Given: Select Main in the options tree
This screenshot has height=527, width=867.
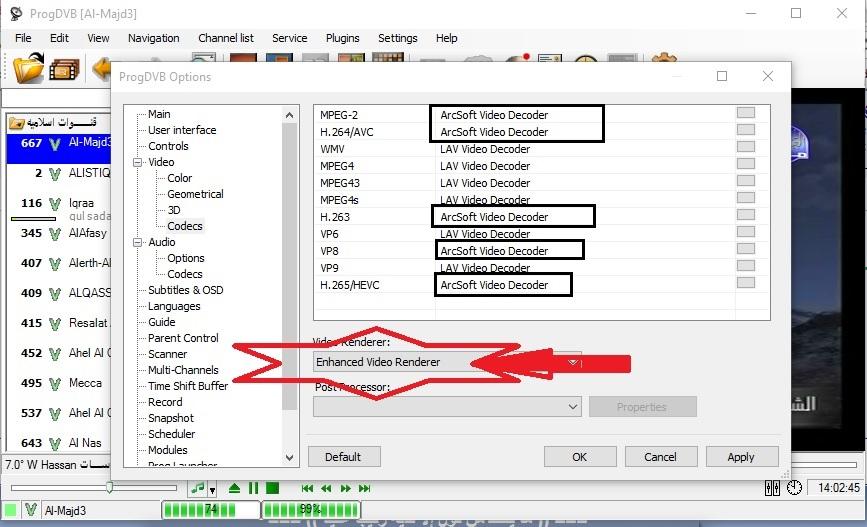Looking at the screenshot, I should (159, 114).
